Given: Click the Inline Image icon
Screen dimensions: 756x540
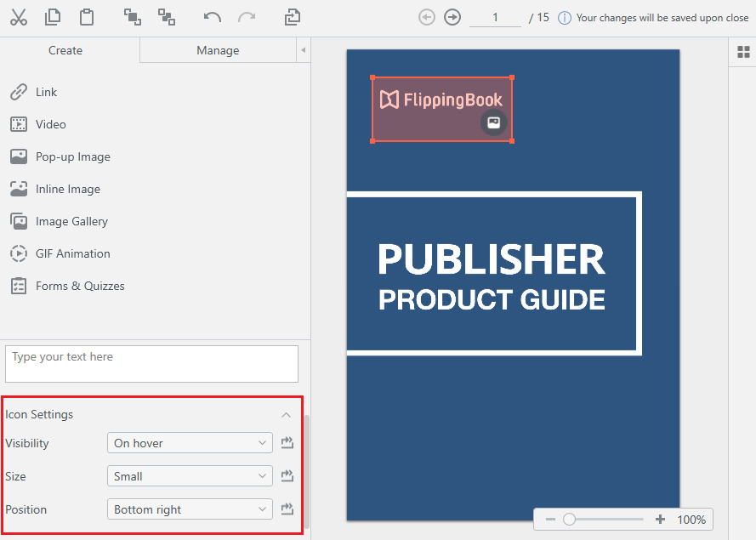Looking at the screenshot, I should [x=19, y=189].
